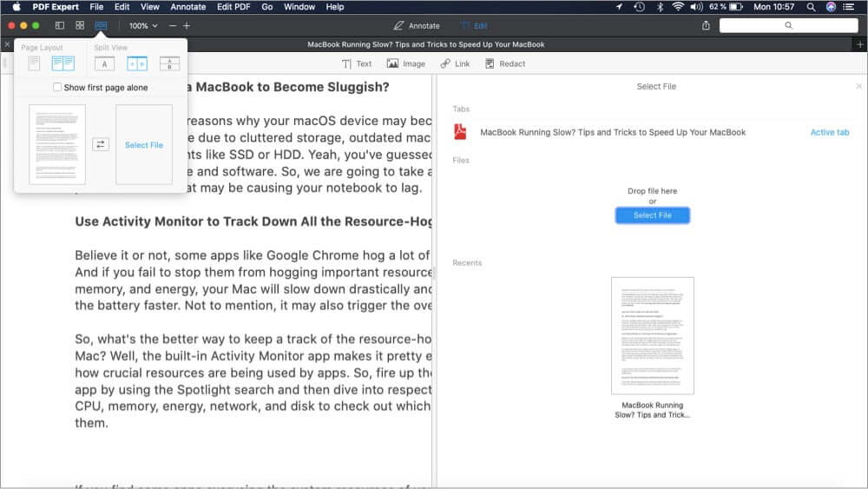The image size is (868, 489).
Task: Open the PDF Expert menu
Action: tap(56, 7)
